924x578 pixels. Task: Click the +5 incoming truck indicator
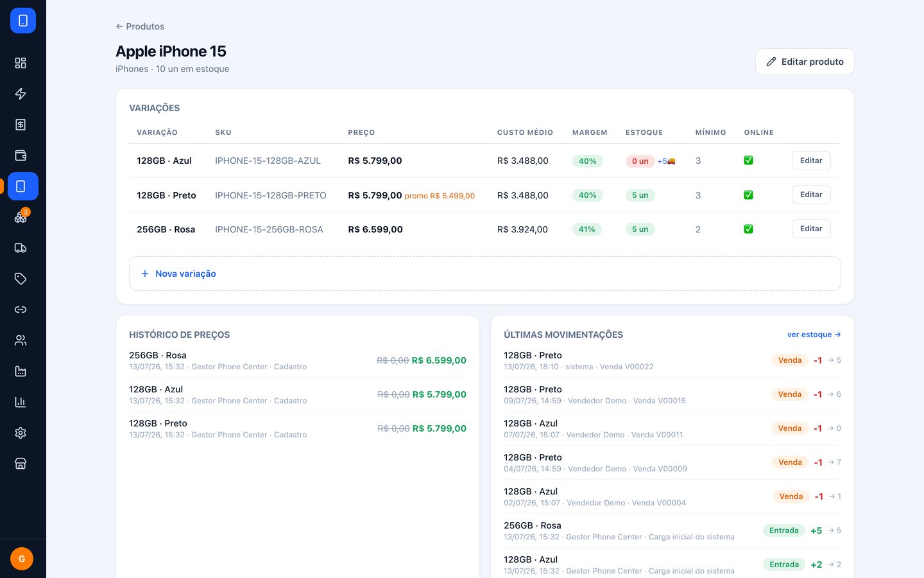pos(666,161)
